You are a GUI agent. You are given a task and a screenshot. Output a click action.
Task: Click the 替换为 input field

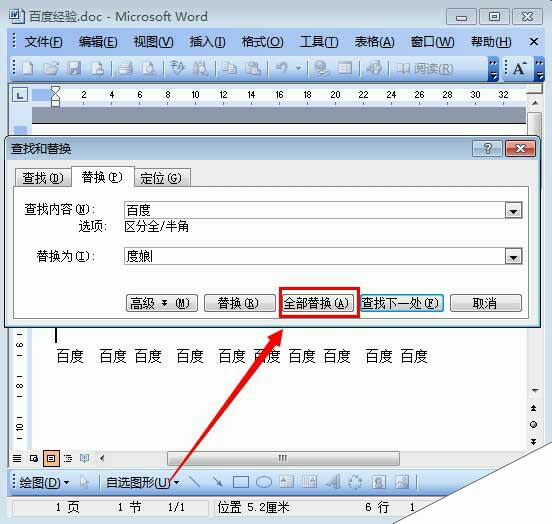click(314, 256)
